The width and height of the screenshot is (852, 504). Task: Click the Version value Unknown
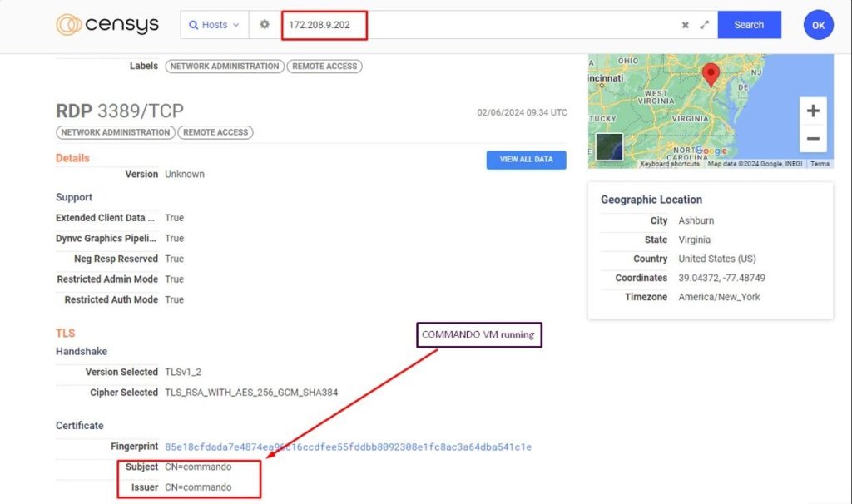click(x=185, y=175)
